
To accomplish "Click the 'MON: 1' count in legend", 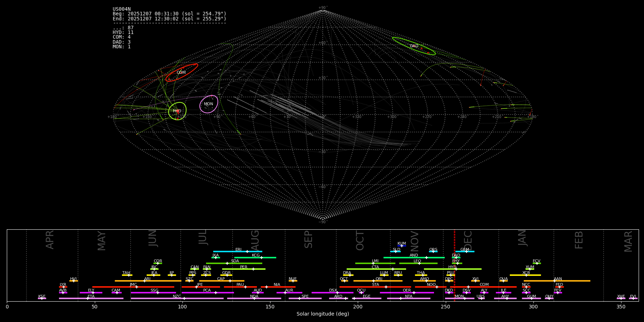I will [122, 47].
